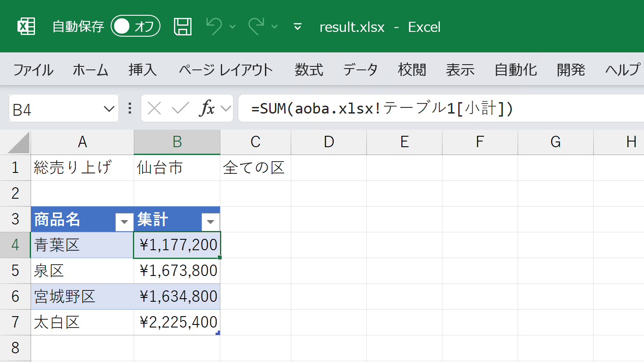
Task: Select row 7 header
Action: tap(15, 322)
